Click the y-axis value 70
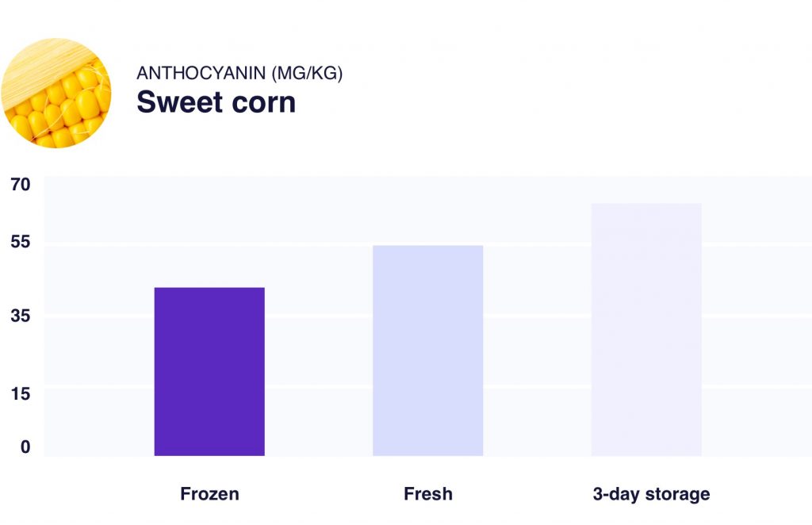This screenshot has height=525, width=812. coord(20,185)
